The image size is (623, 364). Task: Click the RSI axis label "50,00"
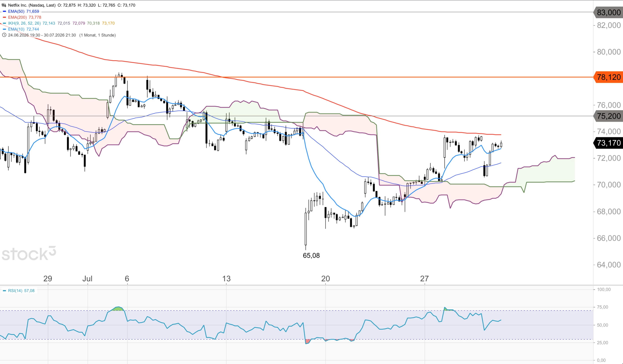pyautogui.click(x=603, y=325)
